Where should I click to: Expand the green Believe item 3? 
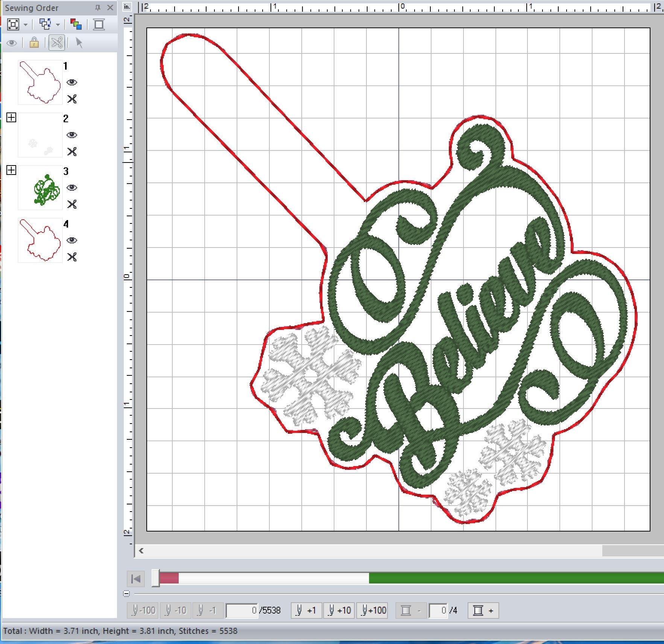[12, 170]
